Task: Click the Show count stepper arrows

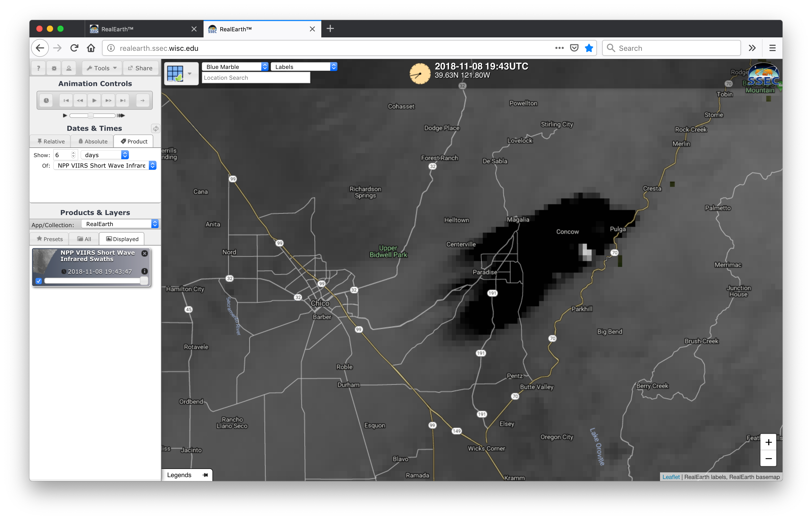Action: (73, 155)
